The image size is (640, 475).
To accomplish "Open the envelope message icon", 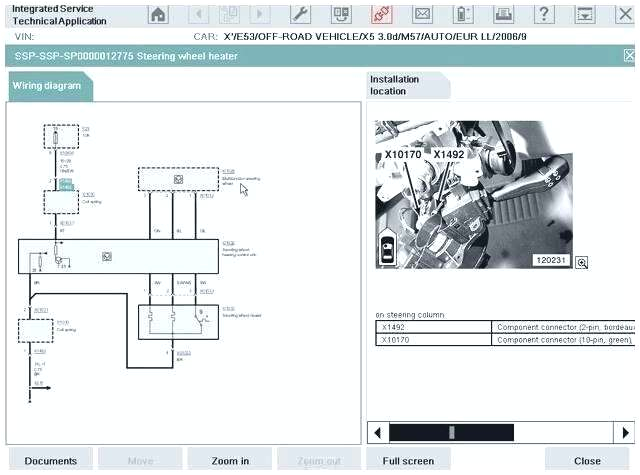I will click(x=422, y=14).
